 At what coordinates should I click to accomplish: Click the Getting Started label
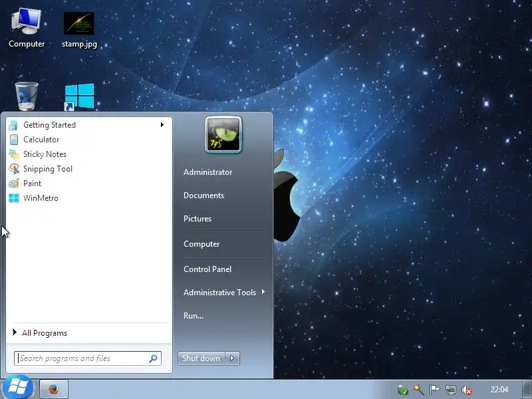(x=49, y=125)
